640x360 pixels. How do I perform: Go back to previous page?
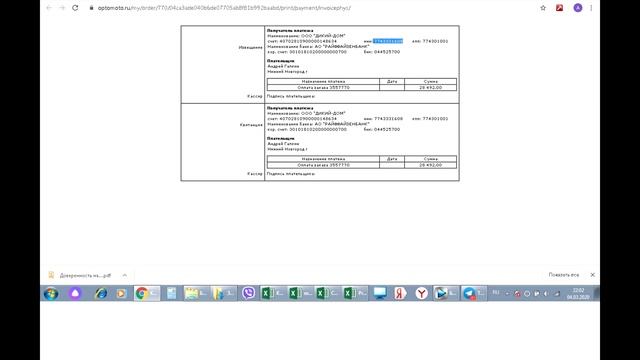[x=49, y=8]
